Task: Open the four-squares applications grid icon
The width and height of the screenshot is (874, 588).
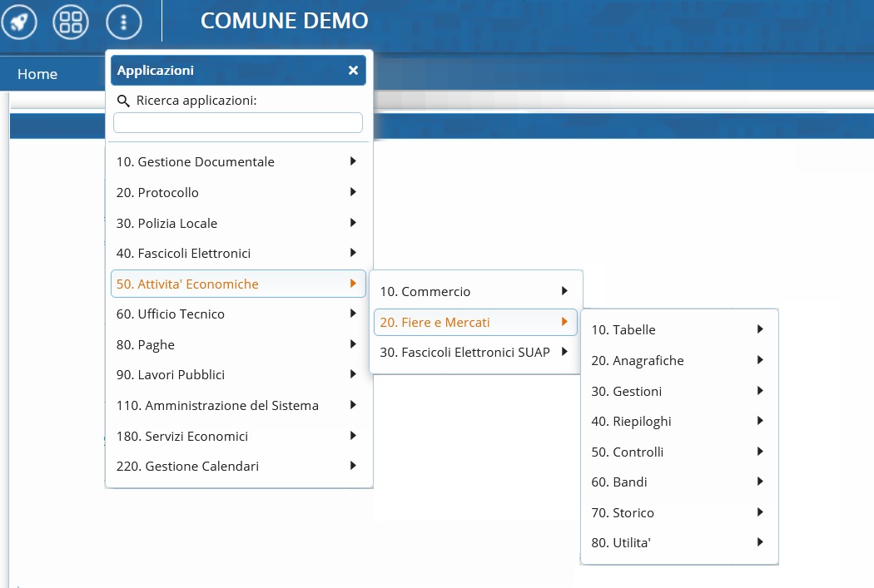Action: [x=70, y=22]
